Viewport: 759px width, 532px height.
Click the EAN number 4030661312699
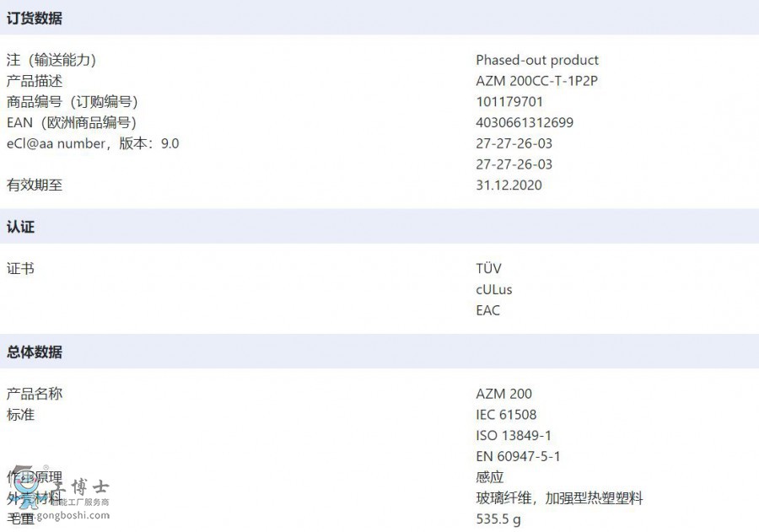pos(525,122)
